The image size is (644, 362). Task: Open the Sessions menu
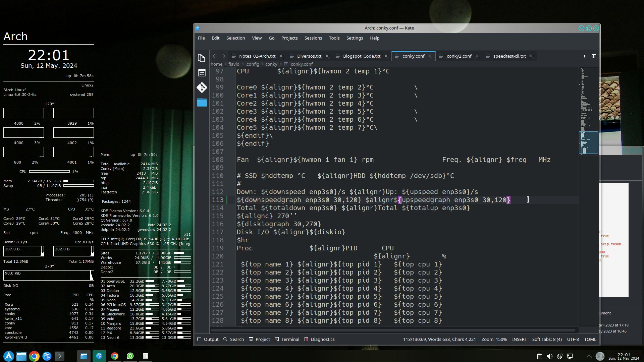pos(313,38)
